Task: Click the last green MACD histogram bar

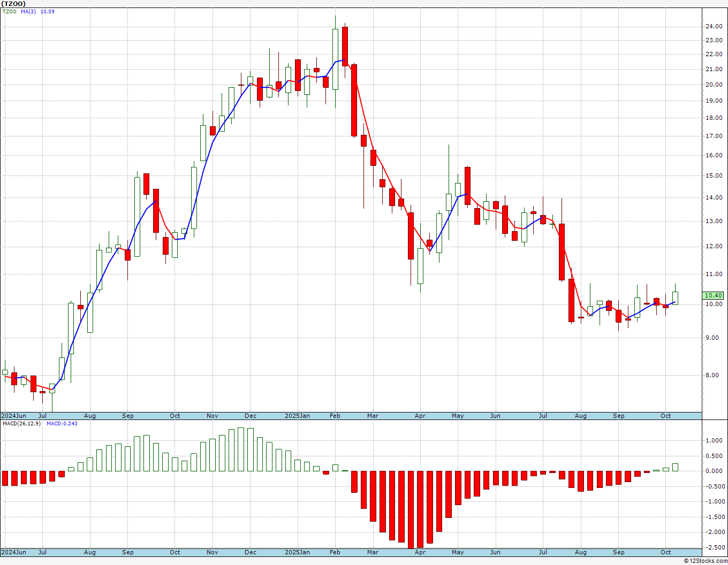Action: pyautogui.click(x=676, y=467)
